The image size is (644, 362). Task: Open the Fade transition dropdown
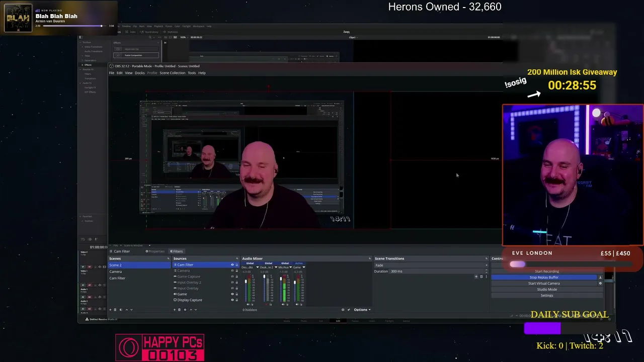click(x=431, y=265)
